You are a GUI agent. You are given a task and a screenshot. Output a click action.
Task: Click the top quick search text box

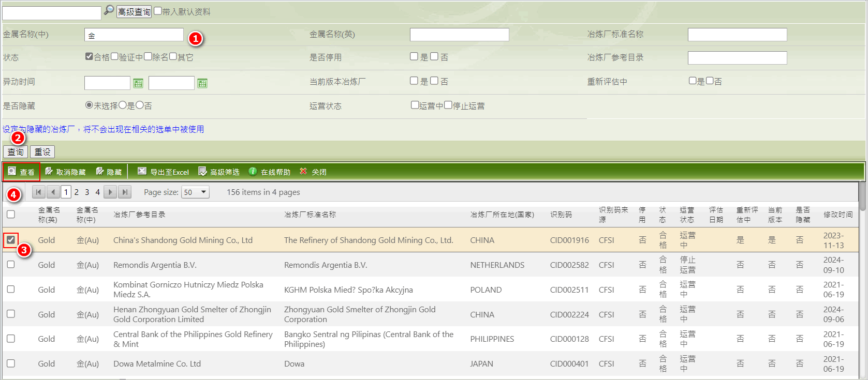[x=52, y=13]
